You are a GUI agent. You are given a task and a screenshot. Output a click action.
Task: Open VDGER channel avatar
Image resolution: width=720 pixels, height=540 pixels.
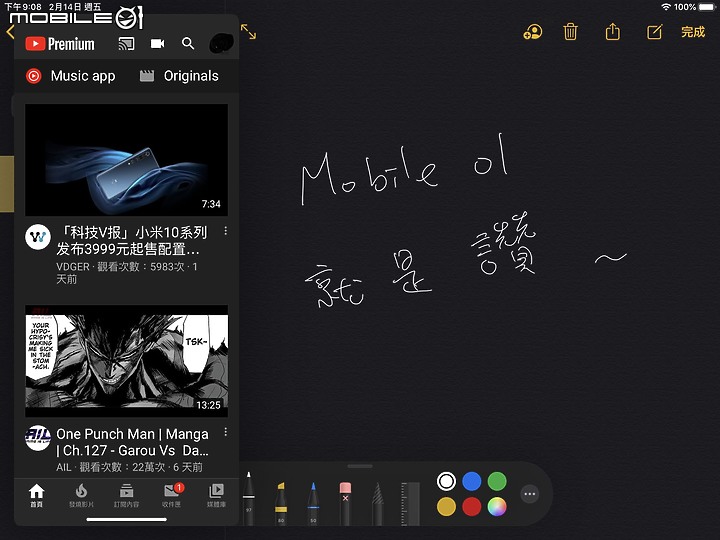[x=38, y=237]
